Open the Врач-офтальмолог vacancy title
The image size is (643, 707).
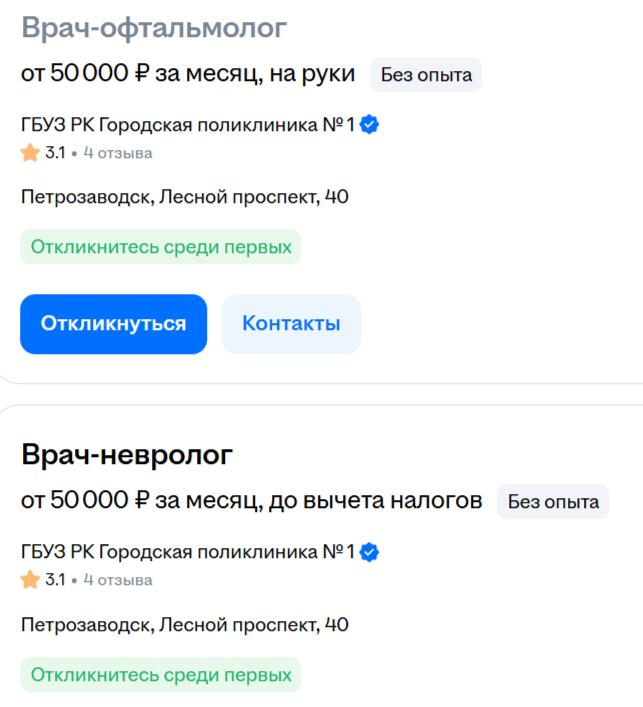(x=153, y=28)
